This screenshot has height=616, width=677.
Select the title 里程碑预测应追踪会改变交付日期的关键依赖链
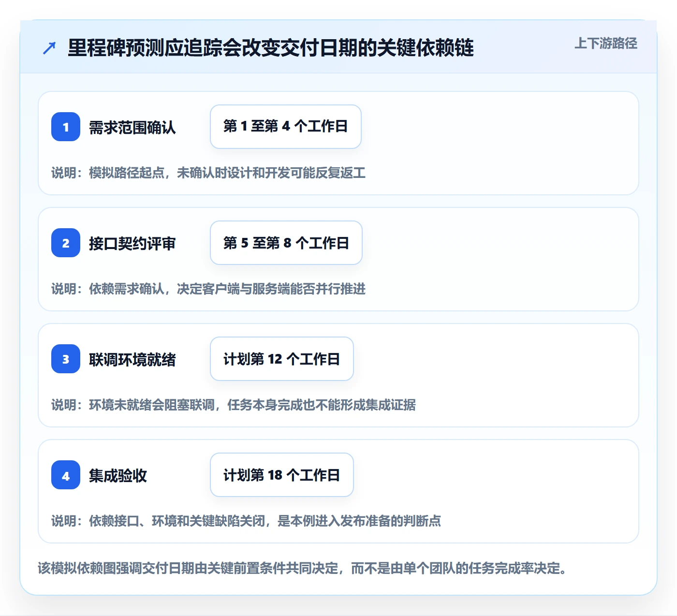271,48
